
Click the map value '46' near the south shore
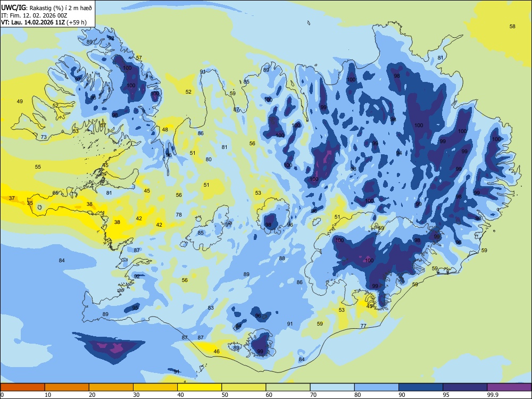(x=217, y=352)
